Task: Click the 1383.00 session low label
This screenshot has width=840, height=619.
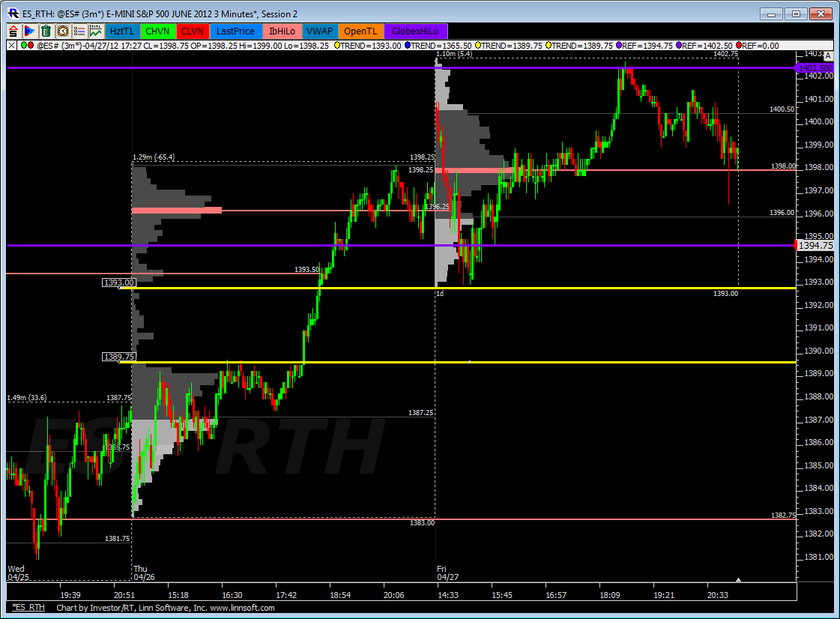Action: (x=422, y=522)
